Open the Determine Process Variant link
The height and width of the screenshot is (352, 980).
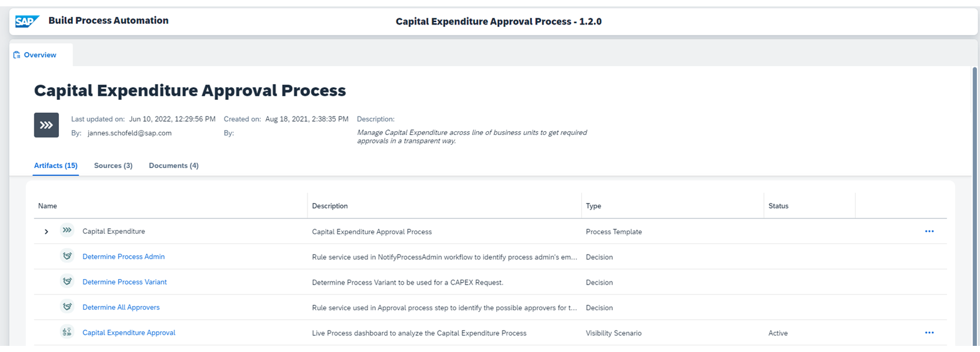(x=124, y=282)
